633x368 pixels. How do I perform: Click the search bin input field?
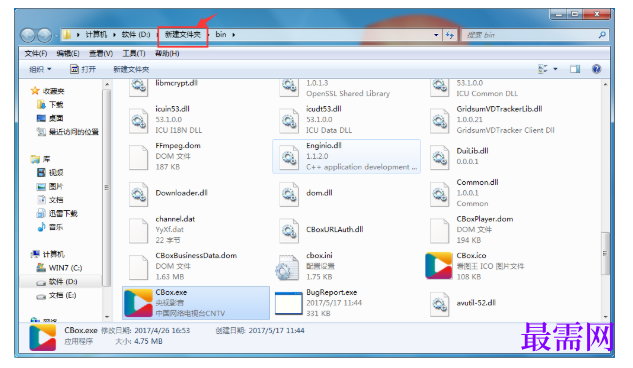[x=530, y=35]
